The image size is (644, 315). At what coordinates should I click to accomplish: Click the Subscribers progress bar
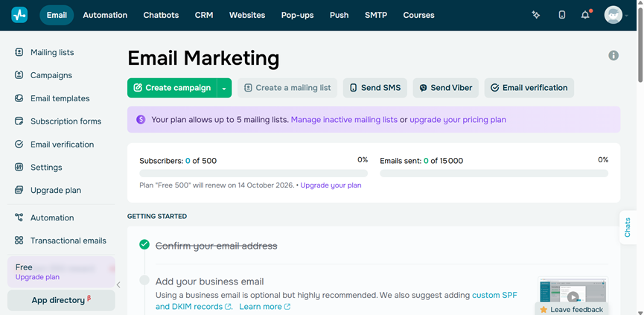tap(253, 174)
